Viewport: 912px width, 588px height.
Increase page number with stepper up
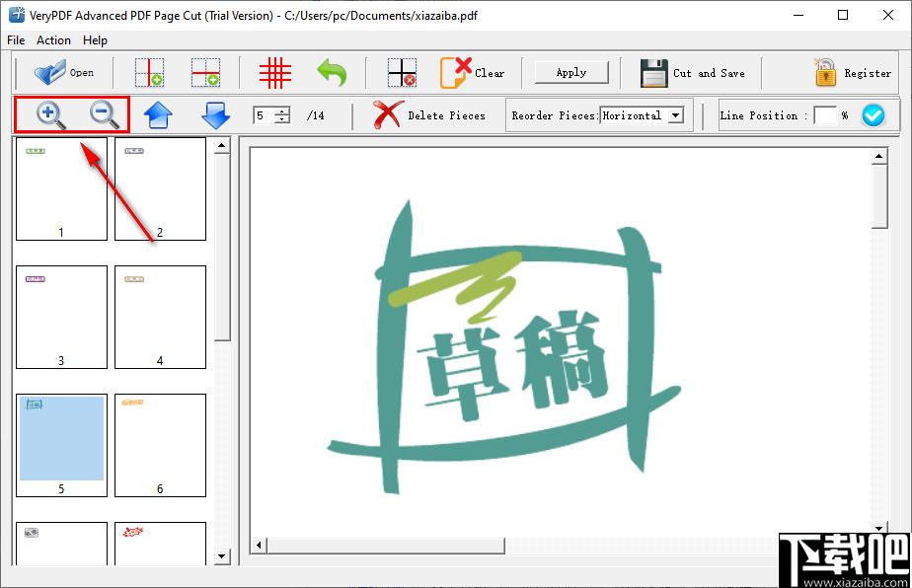pyautogui.click(x=282, y=111)
